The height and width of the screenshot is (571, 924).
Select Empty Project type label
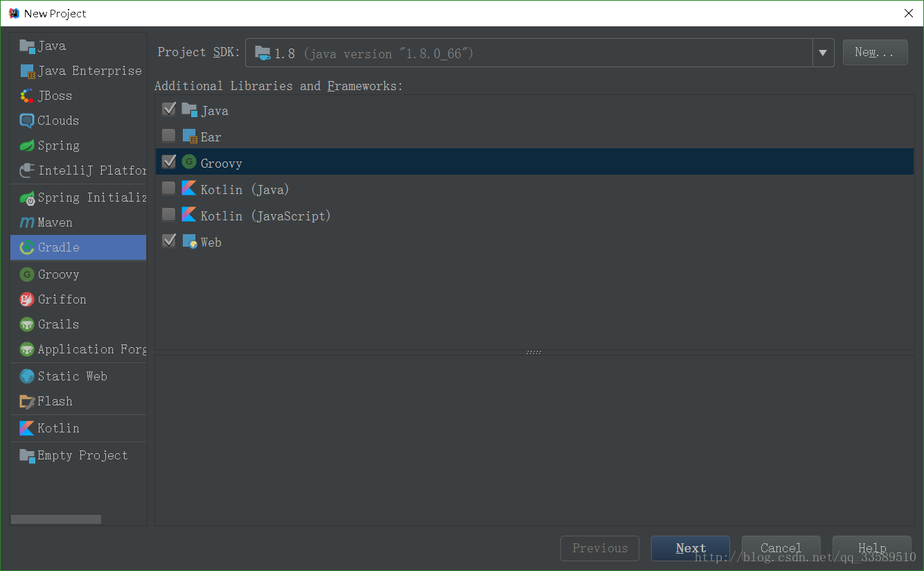(83, 456)
